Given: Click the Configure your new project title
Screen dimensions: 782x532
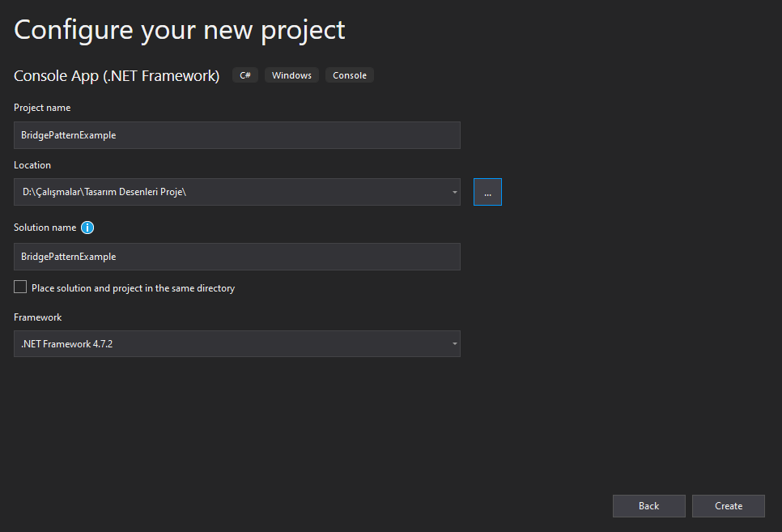Looking at the screenshot, I should point(180,31).
